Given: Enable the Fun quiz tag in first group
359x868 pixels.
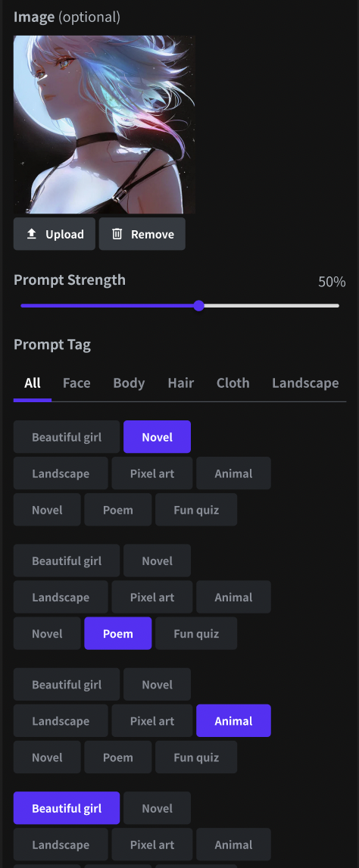Looking at the screenshot, I should click(196, 510).
